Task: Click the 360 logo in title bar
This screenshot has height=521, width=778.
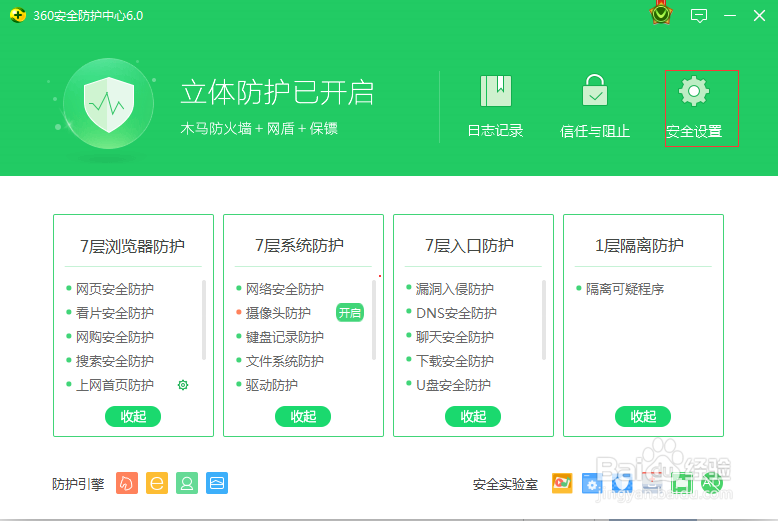Action: [x=18, y=15]
